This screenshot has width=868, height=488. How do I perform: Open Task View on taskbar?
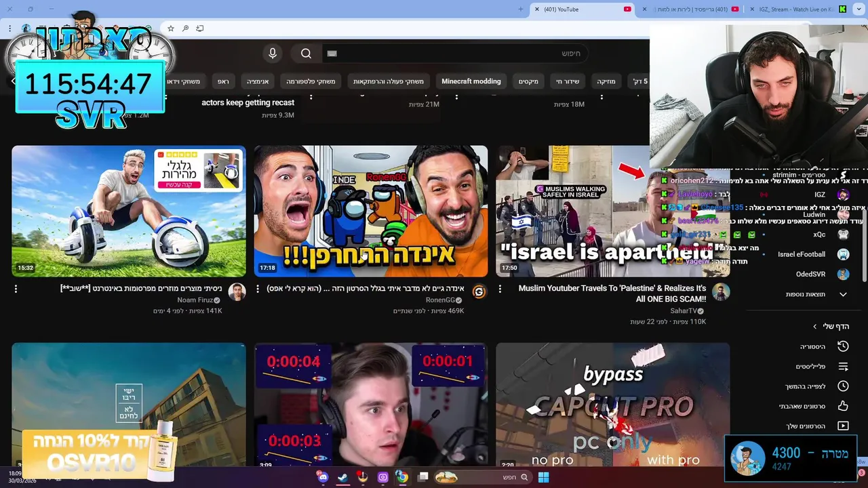(x=423, y=477)
